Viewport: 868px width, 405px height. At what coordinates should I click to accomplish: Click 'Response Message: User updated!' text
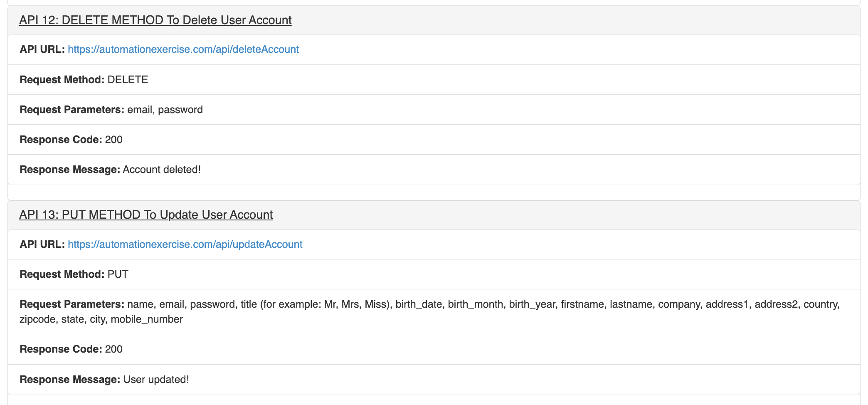[104, 379]
